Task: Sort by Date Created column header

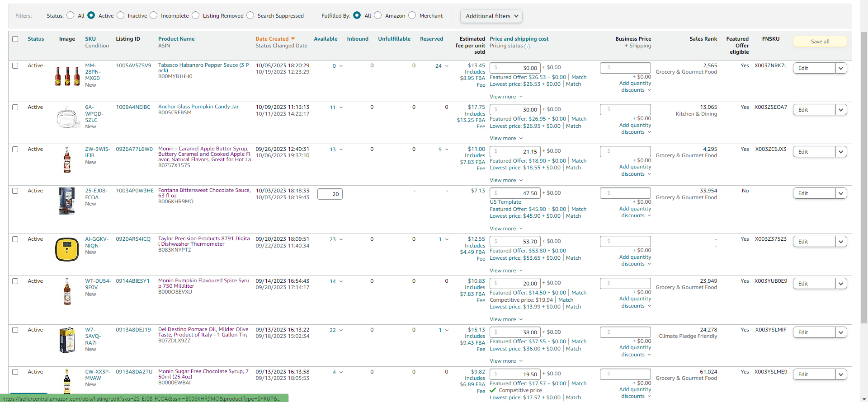Action: click(275, 39)
